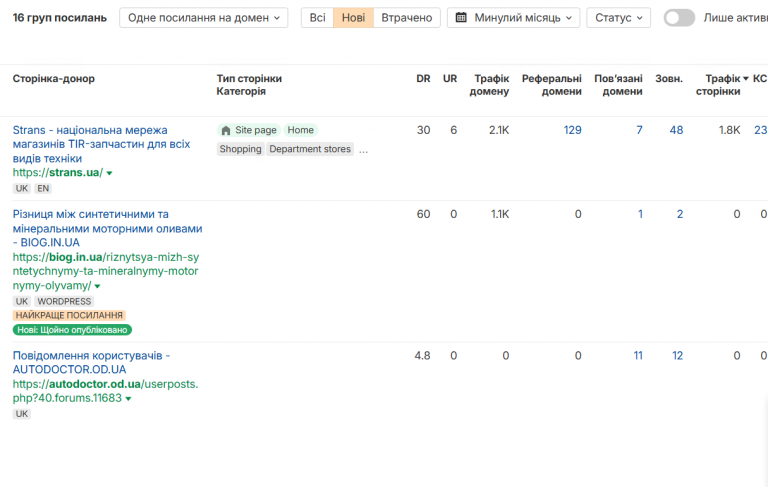Sort by the DR column header
The width and height of the screenshot is (768, 487).
click(x=423, y=79)
